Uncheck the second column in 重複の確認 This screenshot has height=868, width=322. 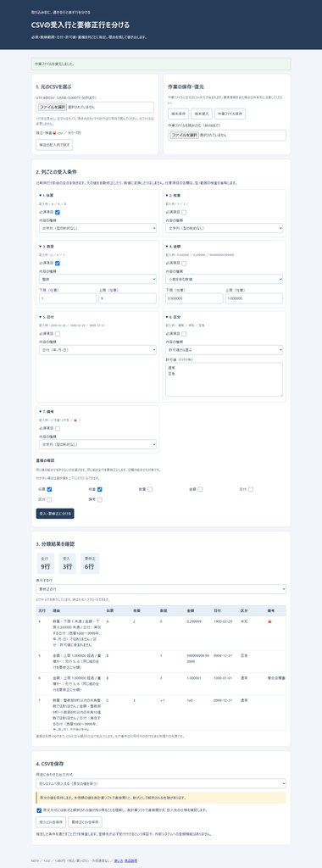100,489
